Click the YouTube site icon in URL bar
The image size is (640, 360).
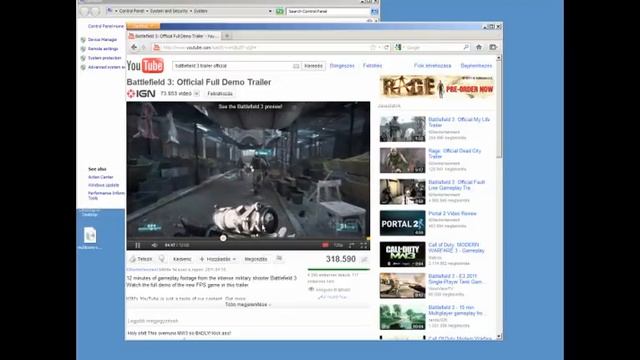click(156, 47)
